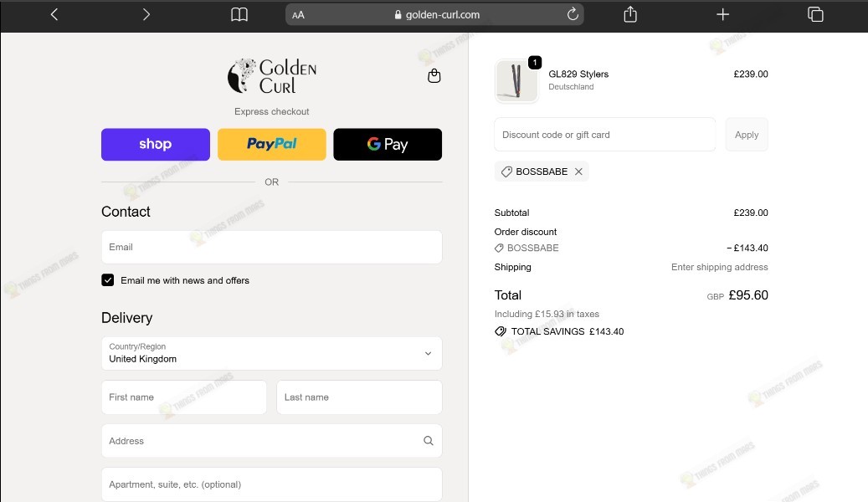This screenshot has height=502, width=868.
Task: Click the address search magnifier icon
Action: 429,441
